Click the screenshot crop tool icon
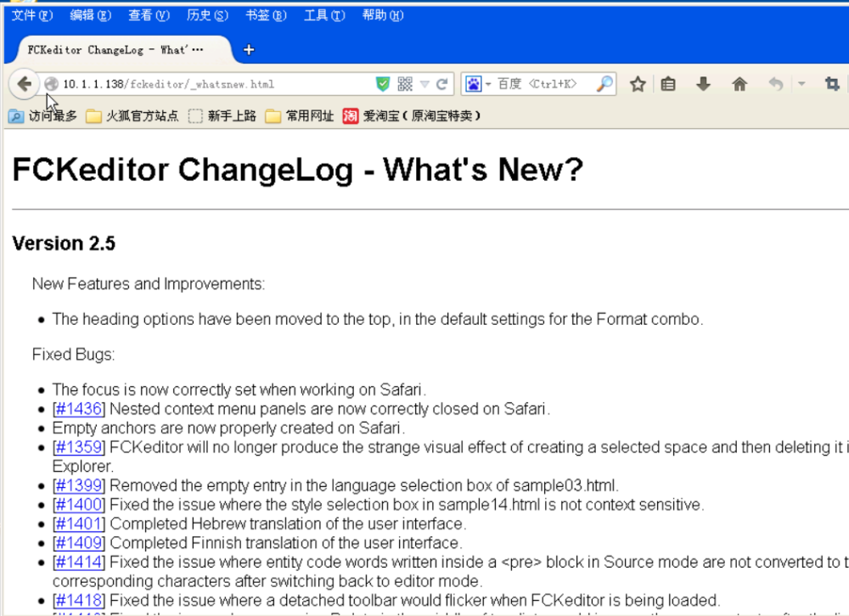Viewport: 849px width, 616px height. click(832, 84)
